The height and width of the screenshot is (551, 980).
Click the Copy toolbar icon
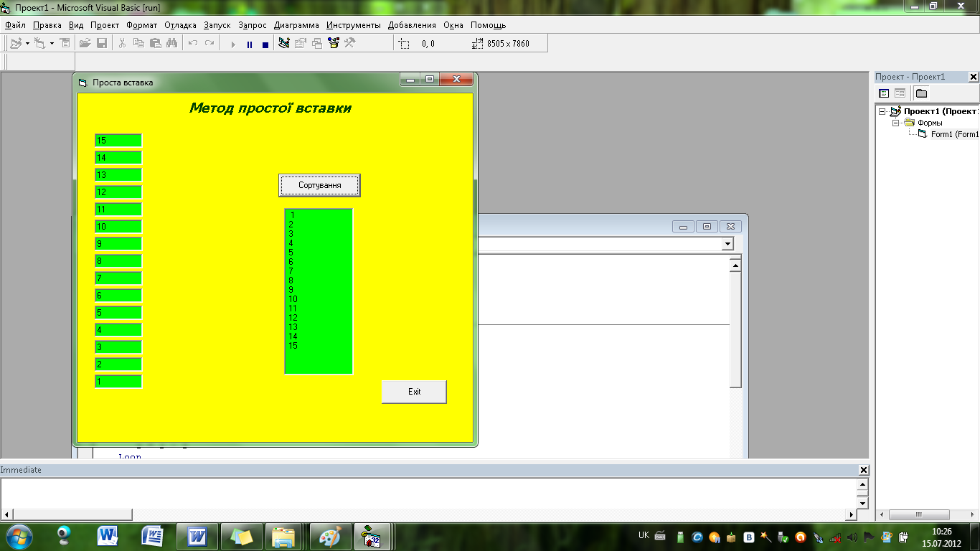pyautogui.click(x=138, y=43)
